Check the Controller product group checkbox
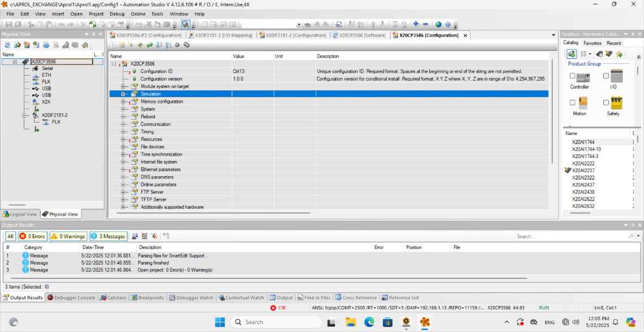This screenshot has height=332, width=644. pos(572,76)
